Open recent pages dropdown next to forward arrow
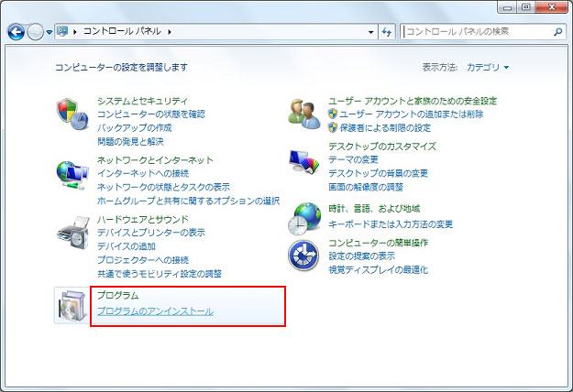Viewport: 573px width, 392px height. pyautogui.click(x=50, y=32)
